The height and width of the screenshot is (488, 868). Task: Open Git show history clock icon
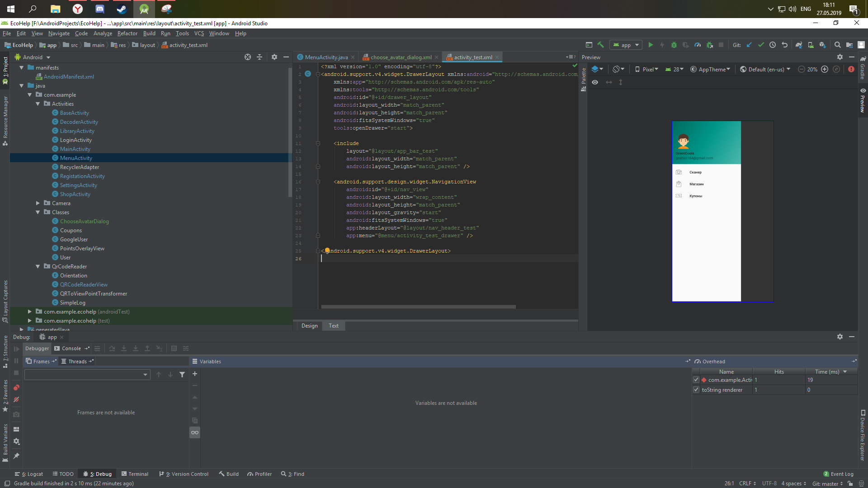(773, 45)
